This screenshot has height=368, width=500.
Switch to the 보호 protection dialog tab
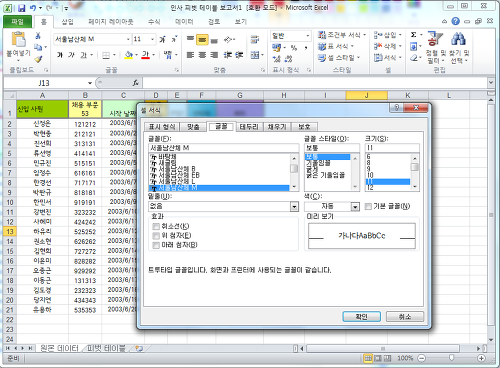(x=304, y=127)
